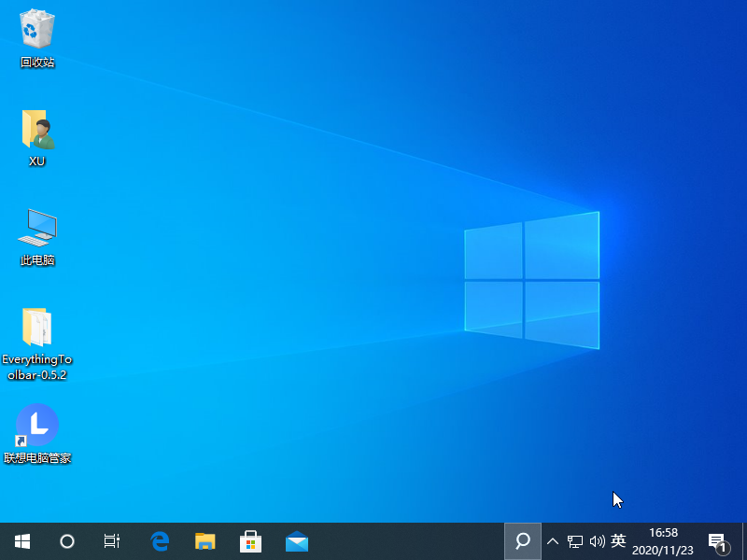Viewport: 747px width, 560px height.
Task: Activate Cortana on the taskbar
Action: point(66,541)
